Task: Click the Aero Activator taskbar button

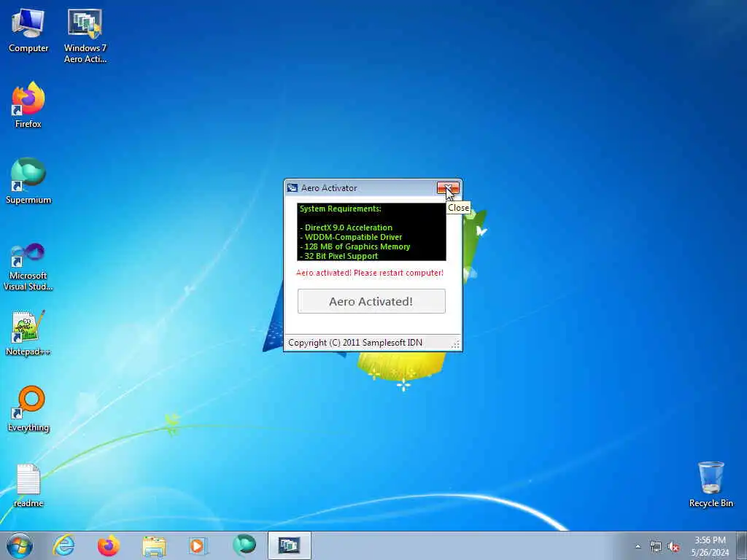Action: 289,545
